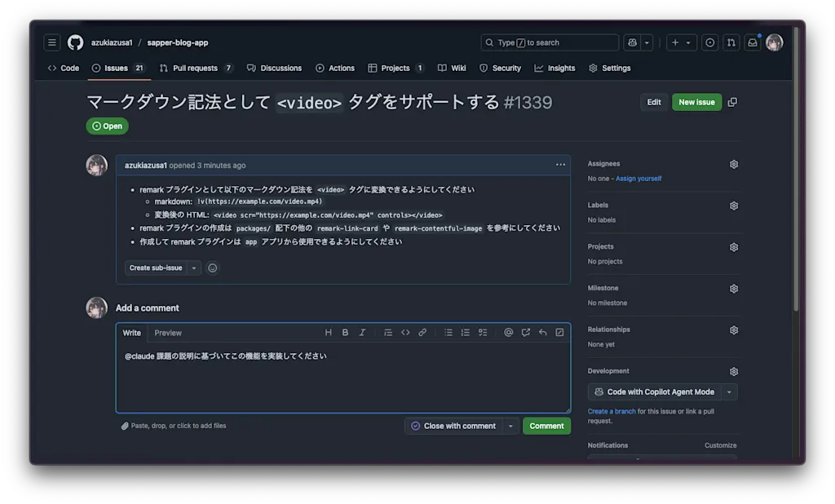Click inside the comment text area
This screenshot has height=504, width=835.
pos(343,378)
